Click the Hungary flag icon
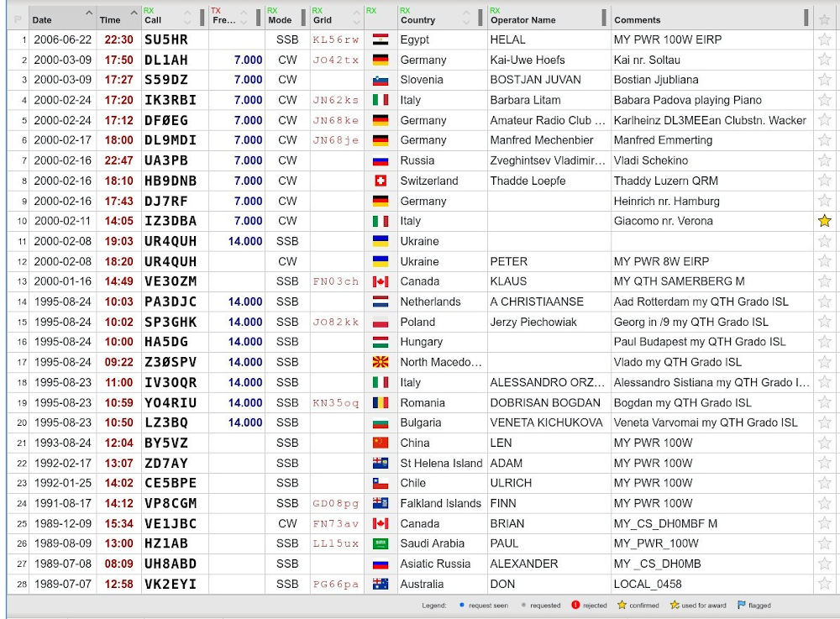This screenshot has width=840, height=619. tap(381, 342)
